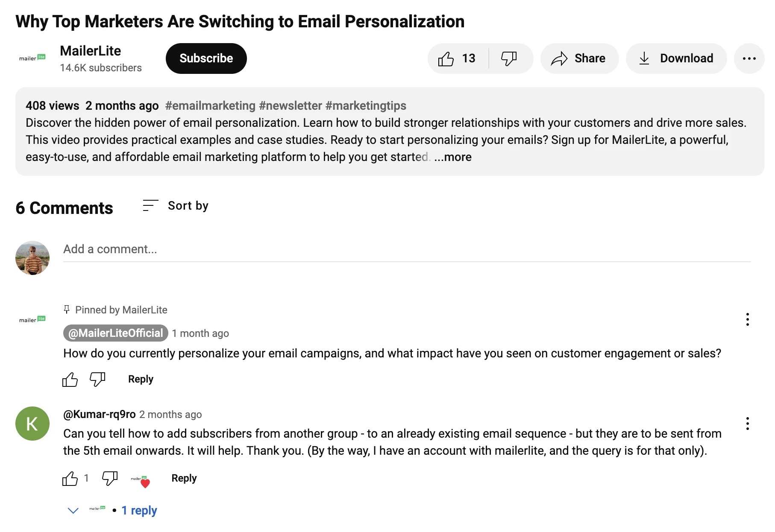Viewport: 775px width, 532px height.
Task: Like the pinned MailerLite comment
Action: 70,379
